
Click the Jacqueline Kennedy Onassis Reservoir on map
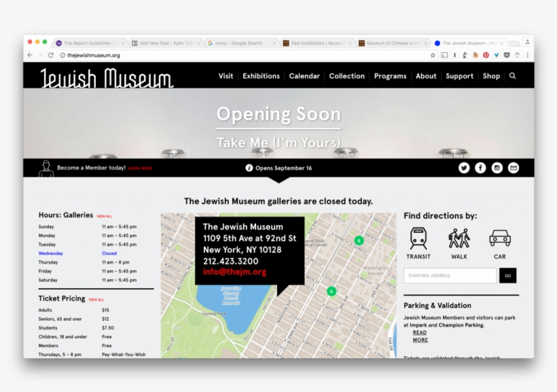tap(231, 296)
